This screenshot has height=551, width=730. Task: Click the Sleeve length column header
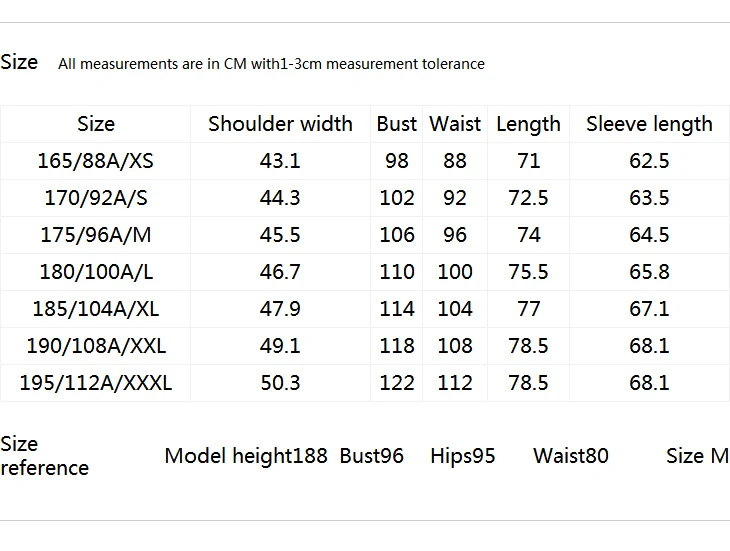coord(649,125)
